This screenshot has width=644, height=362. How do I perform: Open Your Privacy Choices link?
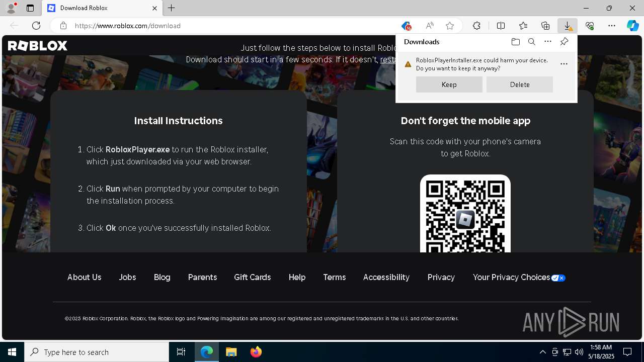(x=519, y=277)
